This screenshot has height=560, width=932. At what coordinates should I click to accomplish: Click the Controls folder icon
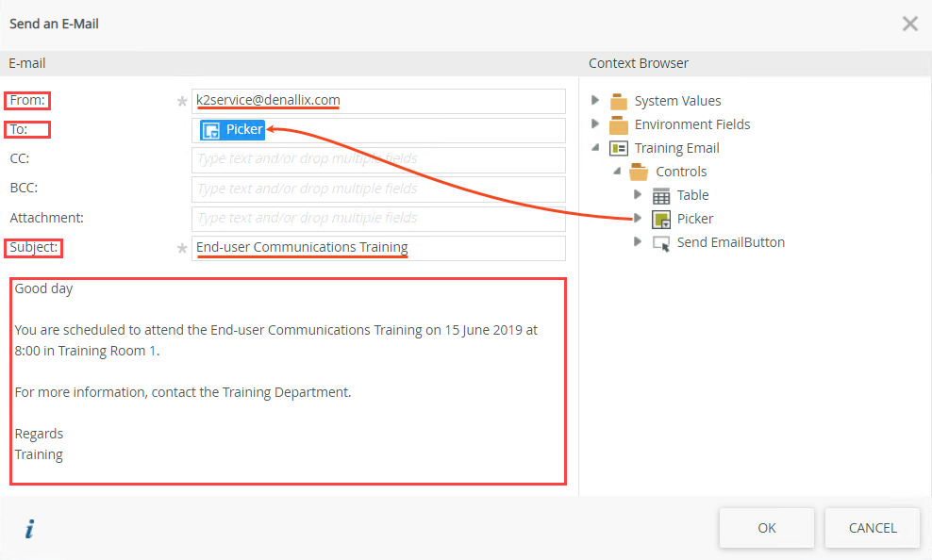(640, 171)
